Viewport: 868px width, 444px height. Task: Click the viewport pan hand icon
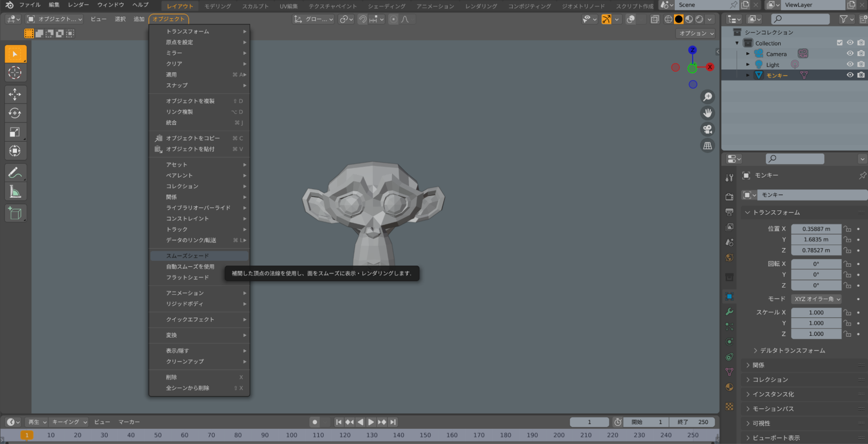click(x=708, y=113)
